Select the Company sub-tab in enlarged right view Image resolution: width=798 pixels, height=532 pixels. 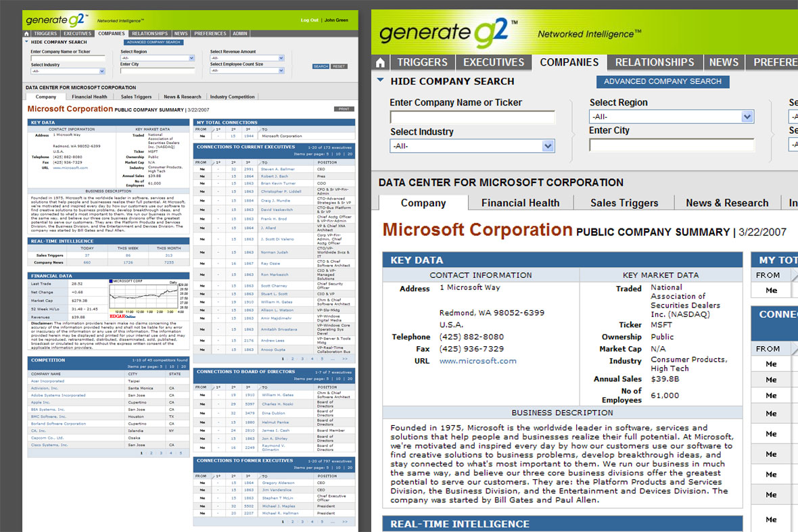pos(423,203)
